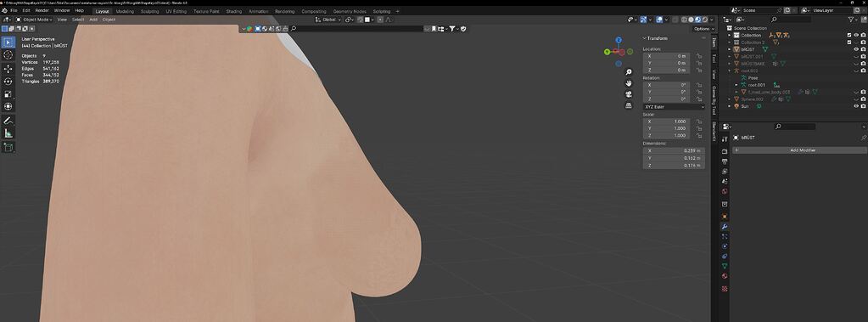868x322 pixels.
Task: Select the Annotate tool
Action: pyautogui.click(x=8, y=121)
